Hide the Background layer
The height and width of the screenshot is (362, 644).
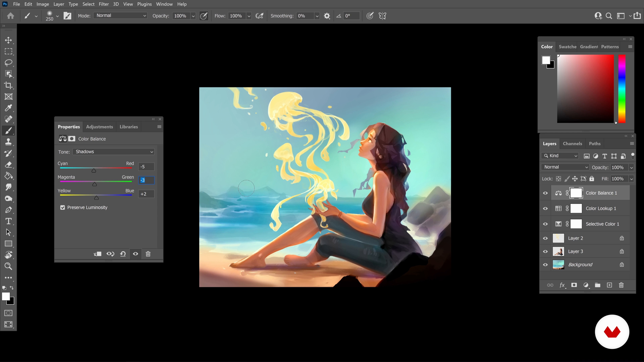pos(545,265)
